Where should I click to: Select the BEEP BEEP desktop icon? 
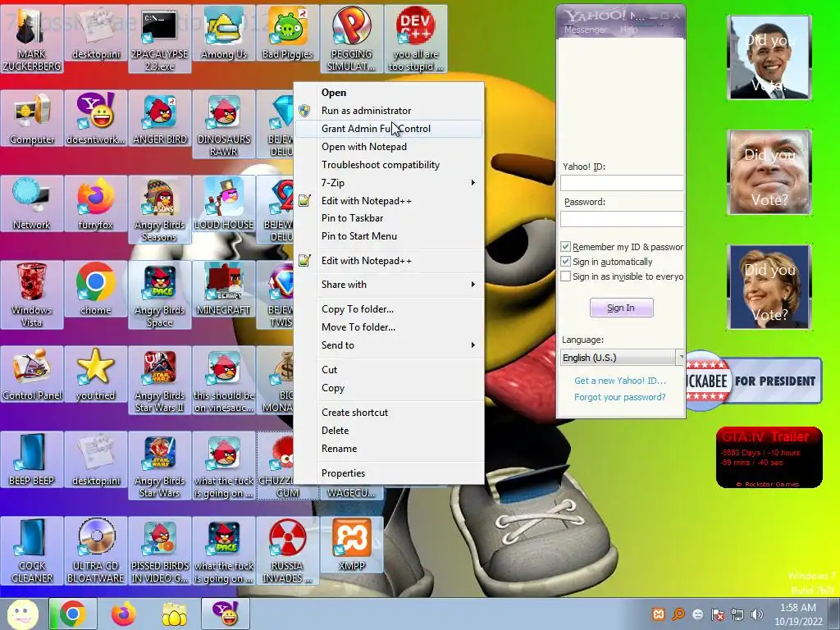tap(32, 459)
